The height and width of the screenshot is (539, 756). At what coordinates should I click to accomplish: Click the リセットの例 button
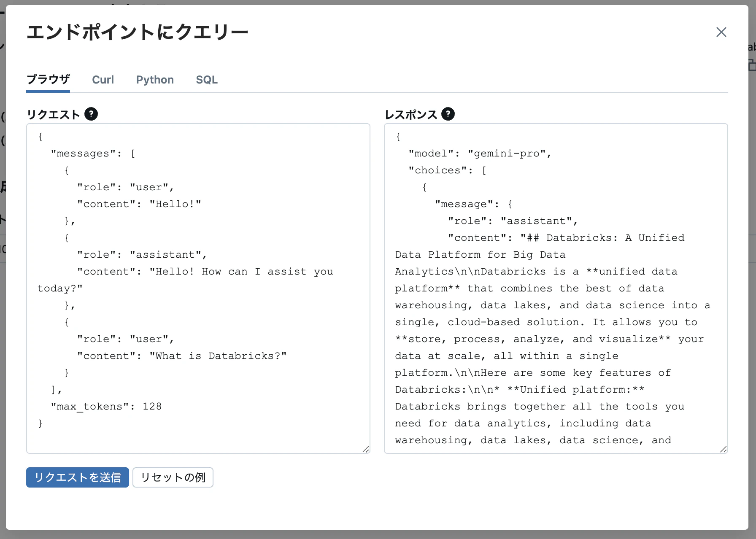(x=173, y=477)
